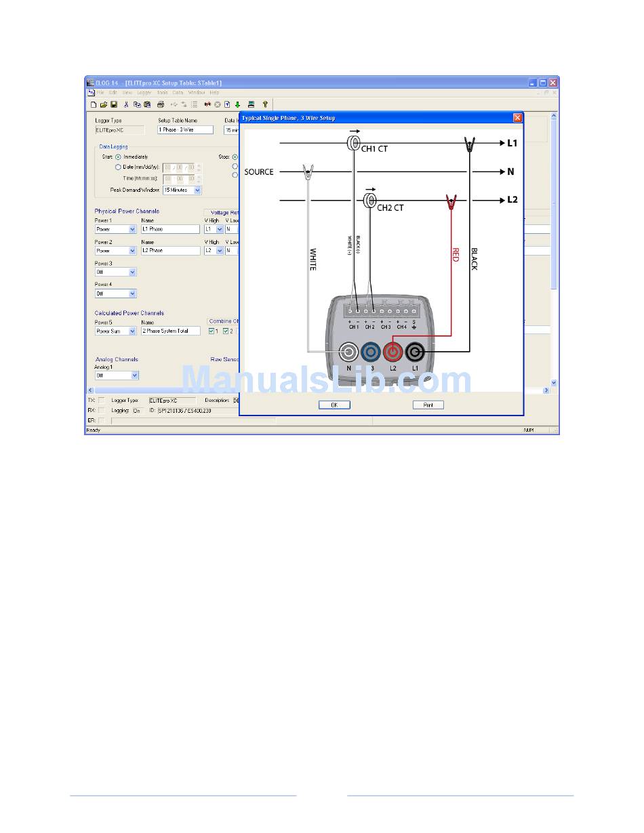Toggle Combine Channels checkbox 1
644x833 pixels.
click(212, 331)
